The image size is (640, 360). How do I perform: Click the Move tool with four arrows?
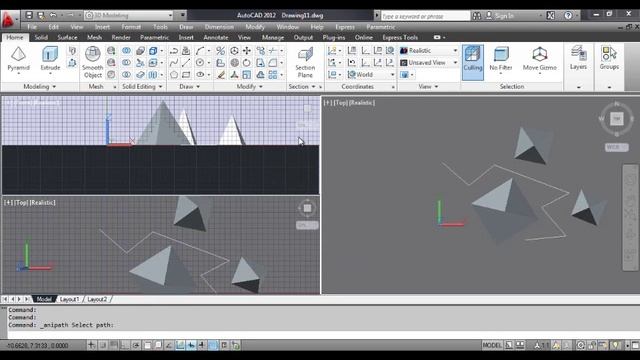click(247, 51)
